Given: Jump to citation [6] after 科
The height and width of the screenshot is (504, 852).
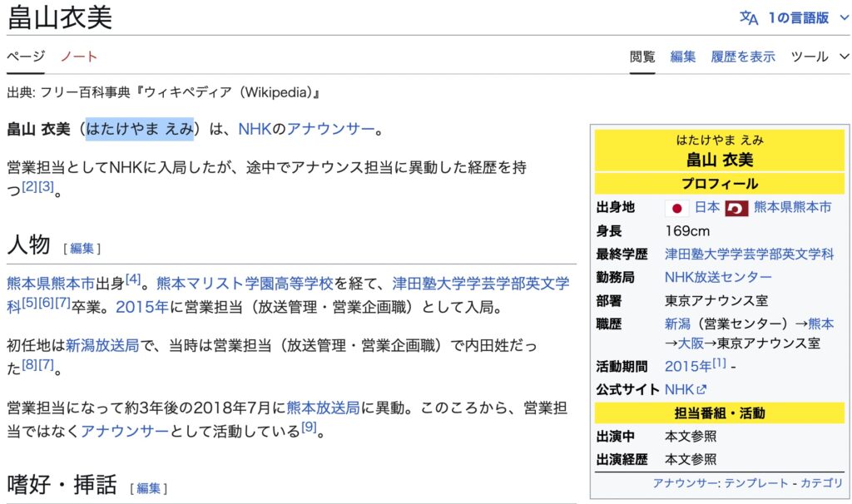Looking at the screenshot, I should pos(47,303).
